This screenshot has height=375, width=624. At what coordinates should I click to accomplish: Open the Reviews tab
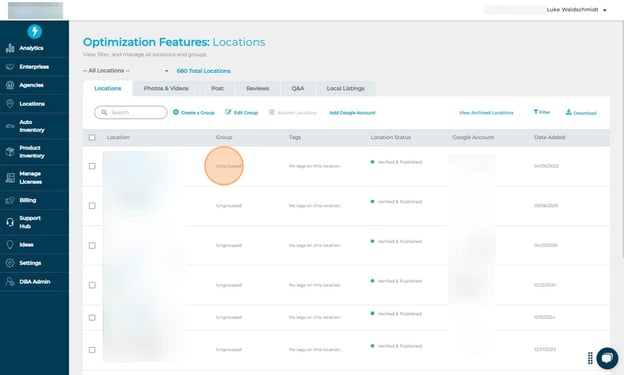258,88
